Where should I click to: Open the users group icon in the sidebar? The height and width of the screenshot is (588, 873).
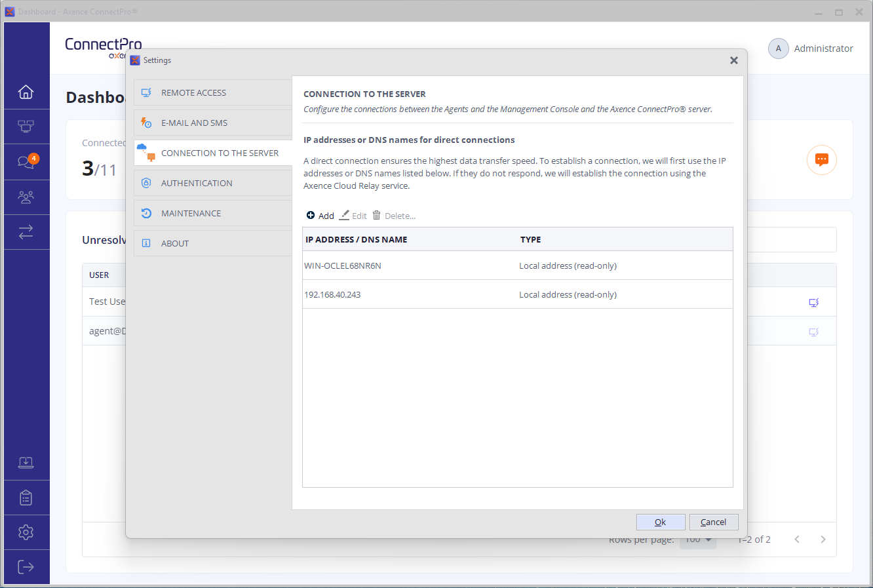[x=26, y=197]
